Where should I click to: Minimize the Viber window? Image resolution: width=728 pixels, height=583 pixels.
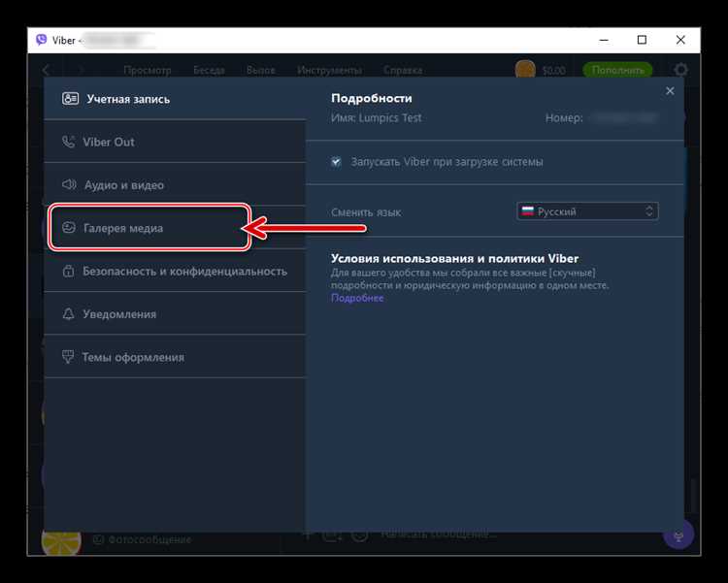click(604, 40)
